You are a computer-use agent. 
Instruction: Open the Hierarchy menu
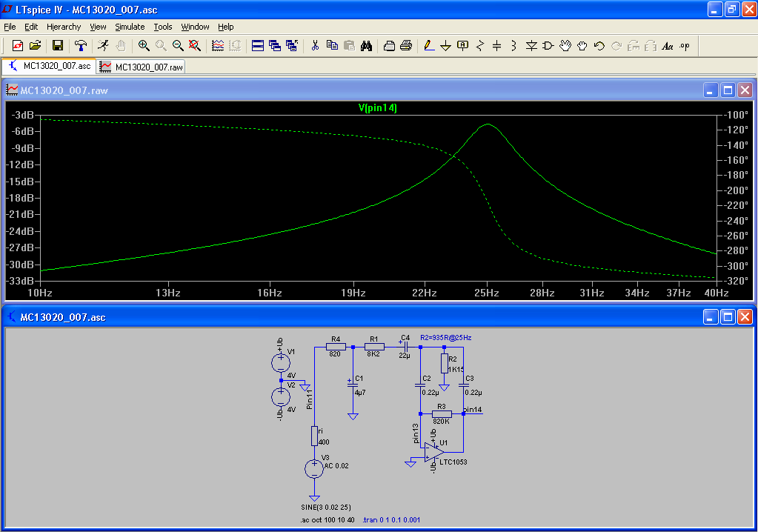pyautogui.click(x=64, y=27)
